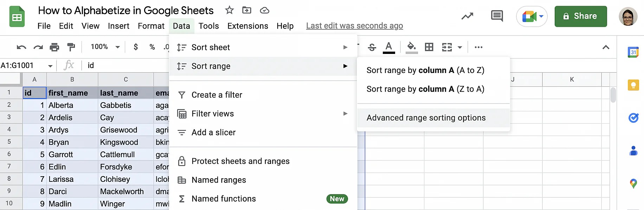644x210 pixels.
Task: Click the merge cells icon
Action: (447, 47)
